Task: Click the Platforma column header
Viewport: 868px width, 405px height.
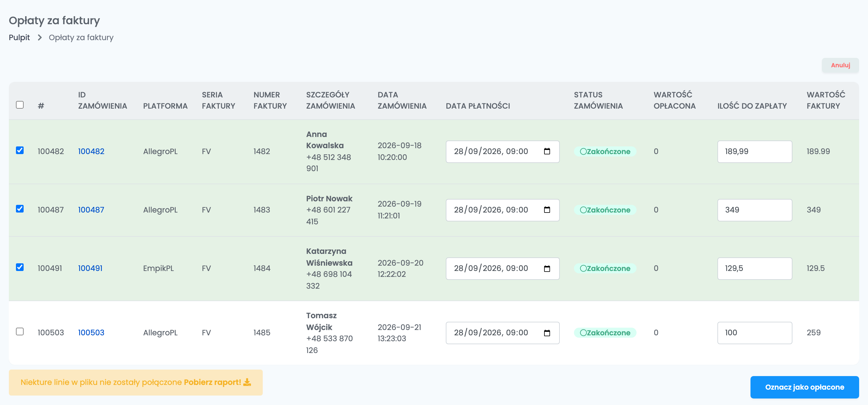Action: pyautogui.click(x=165, y=106)
